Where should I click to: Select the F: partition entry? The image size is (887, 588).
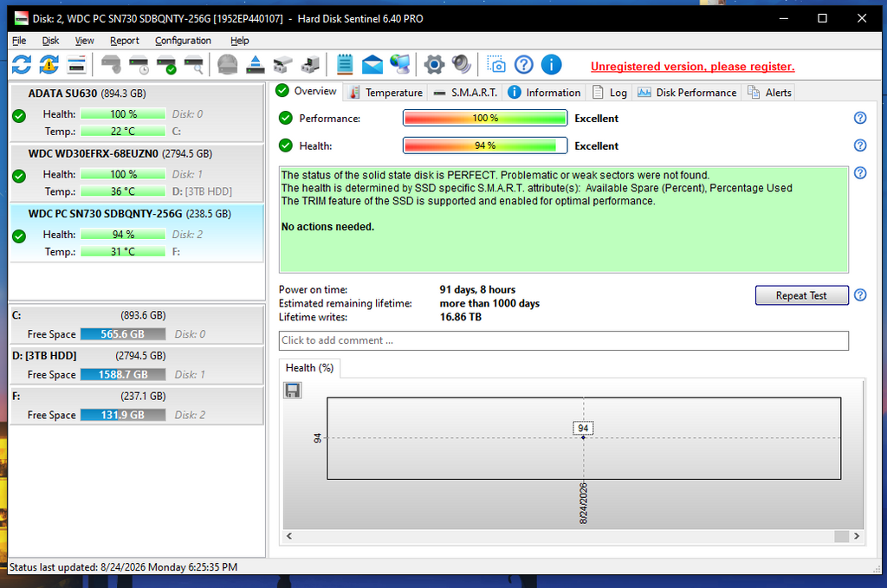(137, 405)
